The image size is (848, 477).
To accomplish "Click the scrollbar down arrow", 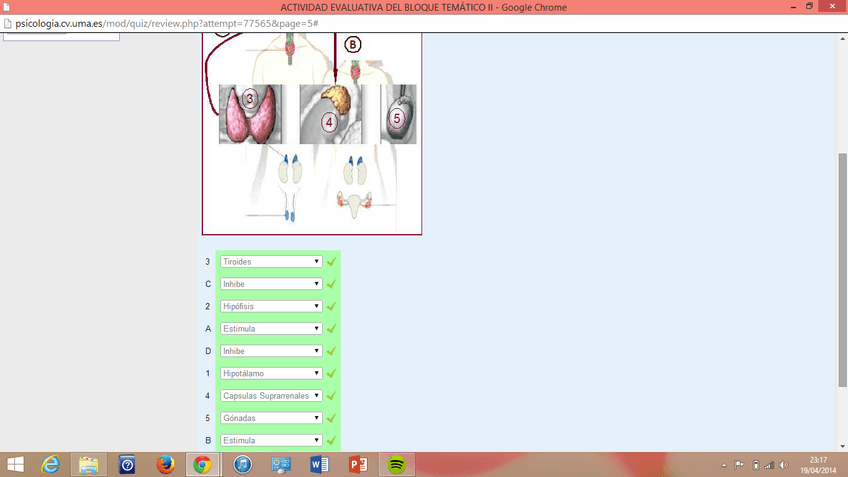I will (843, 447).
